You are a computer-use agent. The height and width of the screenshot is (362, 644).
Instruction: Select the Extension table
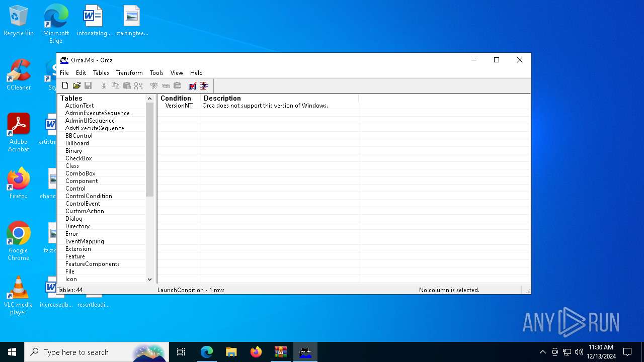click(x=78, y=249)
